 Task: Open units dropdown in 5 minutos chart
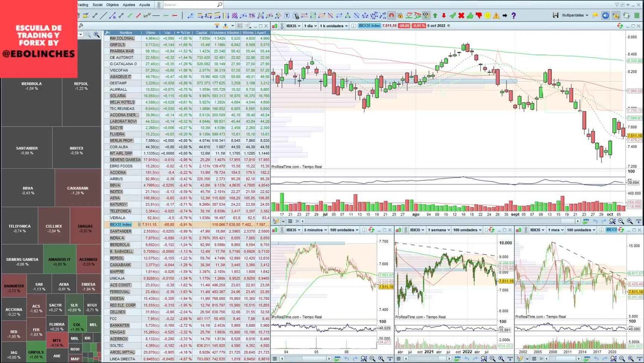344,230
